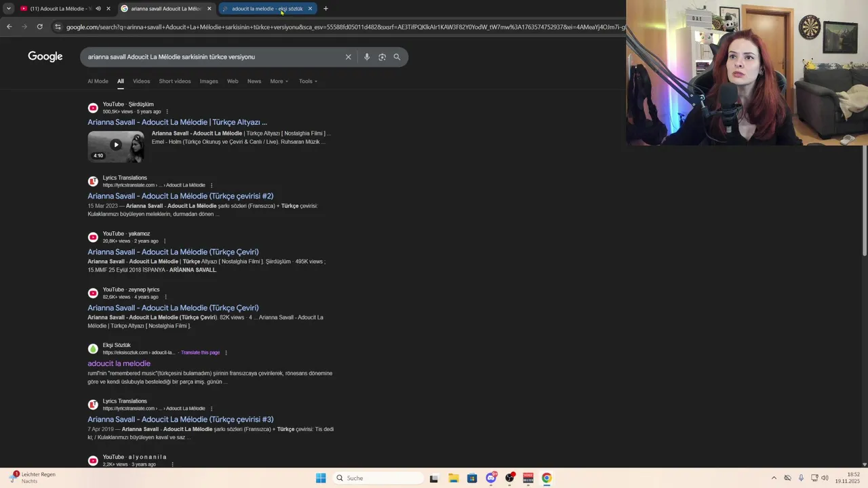Click the Ekşi Sözlük green favicon
The image size is (868, 488).
click(93, 348)
